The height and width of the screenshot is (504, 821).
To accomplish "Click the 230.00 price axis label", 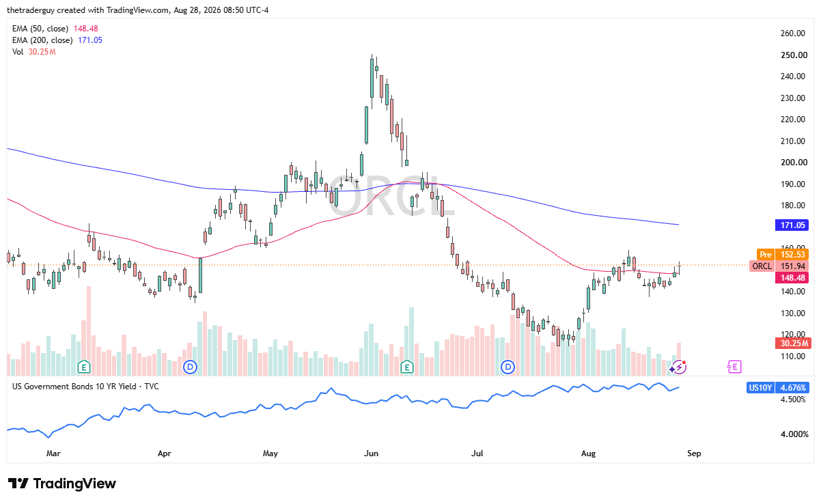I will click(x=792, y=98).
